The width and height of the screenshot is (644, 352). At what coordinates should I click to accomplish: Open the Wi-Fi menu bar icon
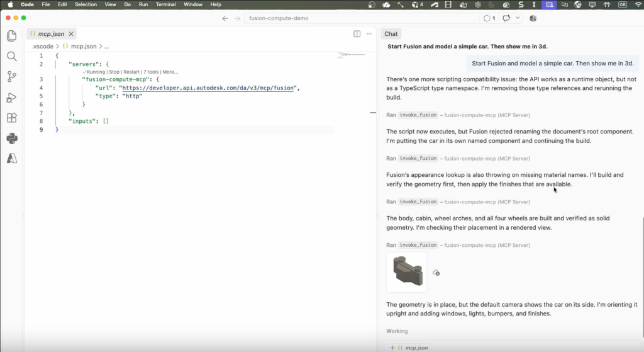638,4
